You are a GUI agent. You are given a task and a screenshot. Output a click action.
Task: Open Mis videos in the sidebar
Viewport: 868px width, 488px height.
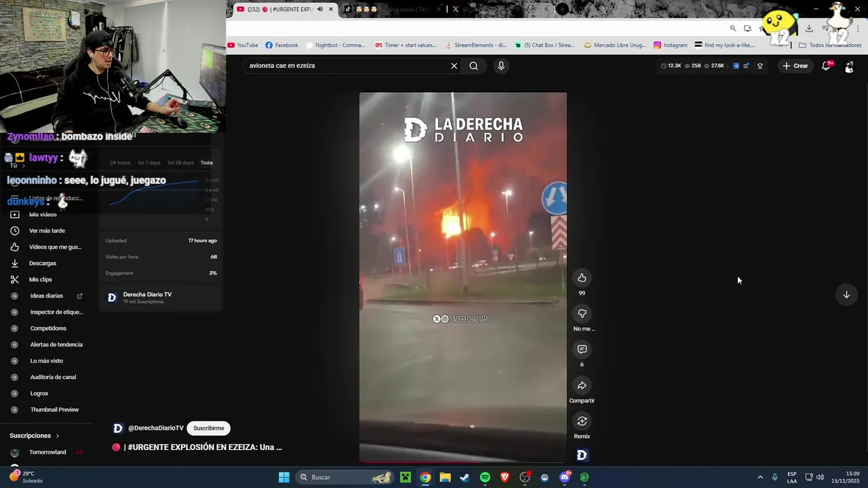coord(43,215)
